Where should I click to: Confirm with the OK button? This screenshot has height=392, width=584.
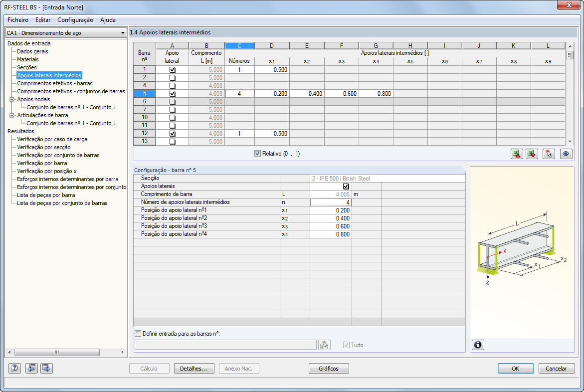[516, 369]
